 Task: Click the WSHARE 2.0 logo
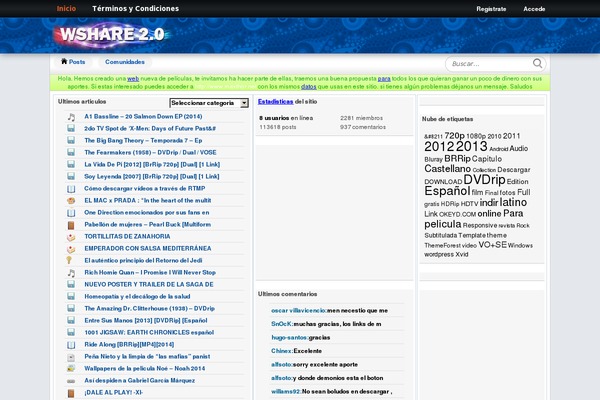[x=112, y=34]
